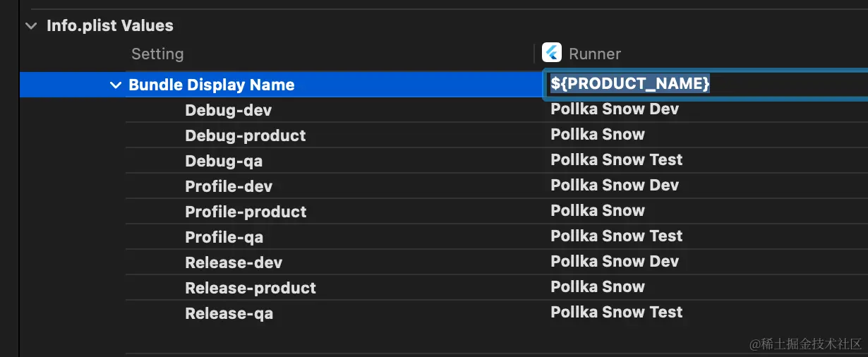This screenshot has width=868, height=357.
Task: Collapse the Bundle Display Name row
Action: click(115, 85)
